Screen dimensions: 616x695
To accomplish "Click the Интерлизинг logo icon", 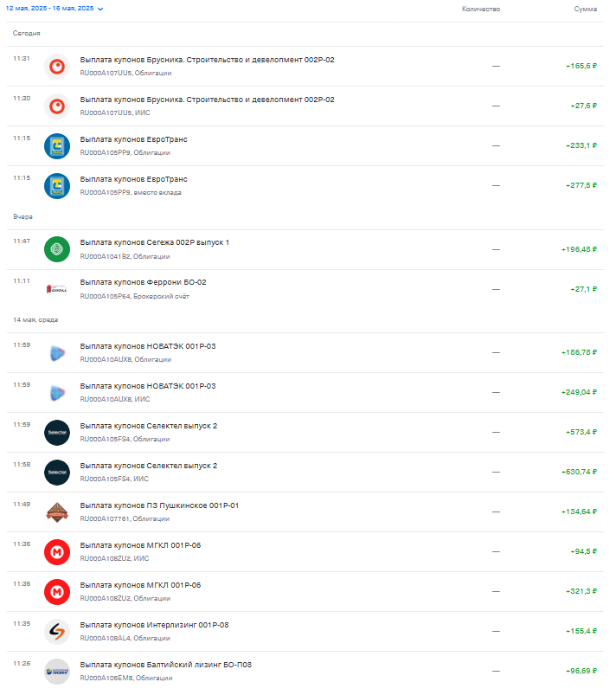I will coord(57,632).
